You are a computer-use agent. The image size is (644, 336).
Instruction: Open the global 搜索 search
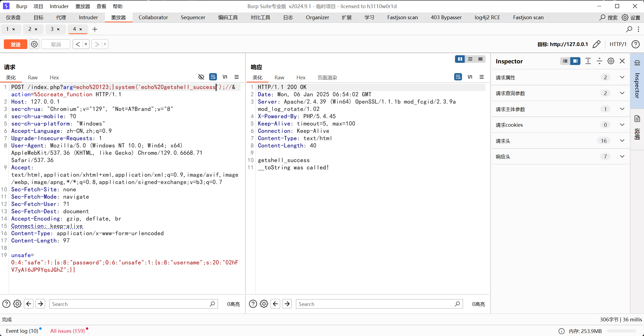coord(609,18)
